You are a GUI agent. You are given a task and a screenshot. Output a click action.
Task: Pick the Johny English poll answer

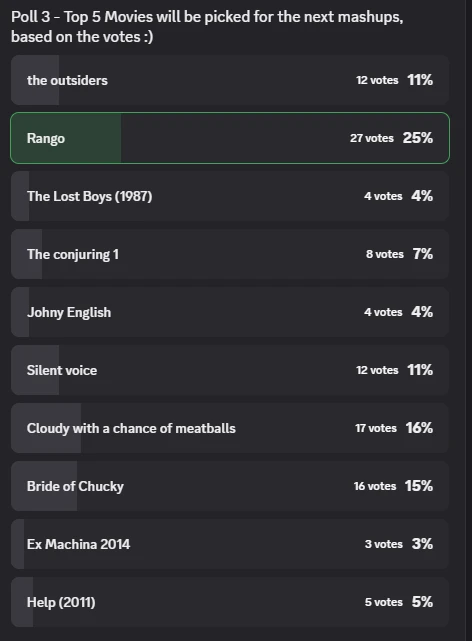(x=230, y=312)
